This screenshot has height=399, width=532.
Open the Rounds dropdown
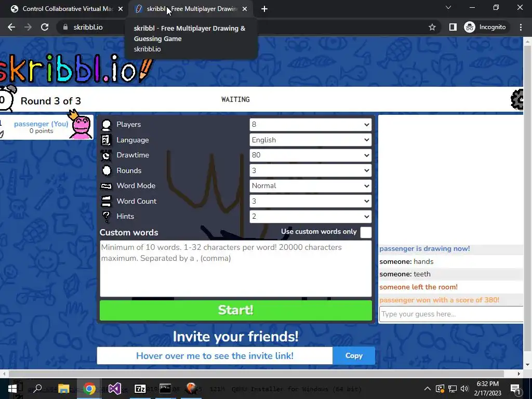(x=311, y=170)
